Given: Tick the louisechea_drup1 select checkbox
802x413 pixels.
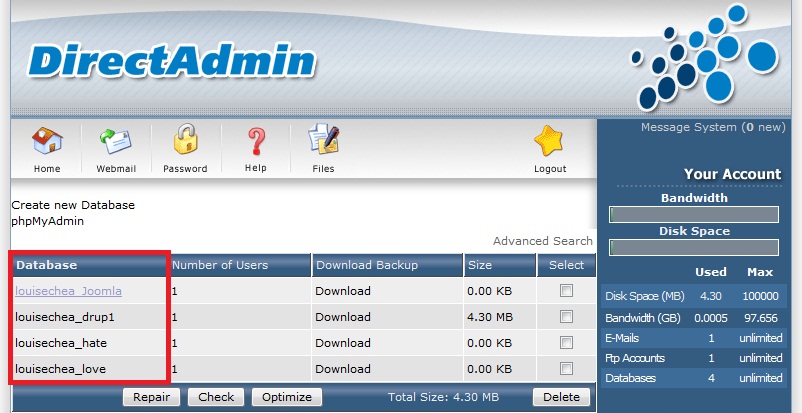Looking at the screenshot, I should coord(566,317).
